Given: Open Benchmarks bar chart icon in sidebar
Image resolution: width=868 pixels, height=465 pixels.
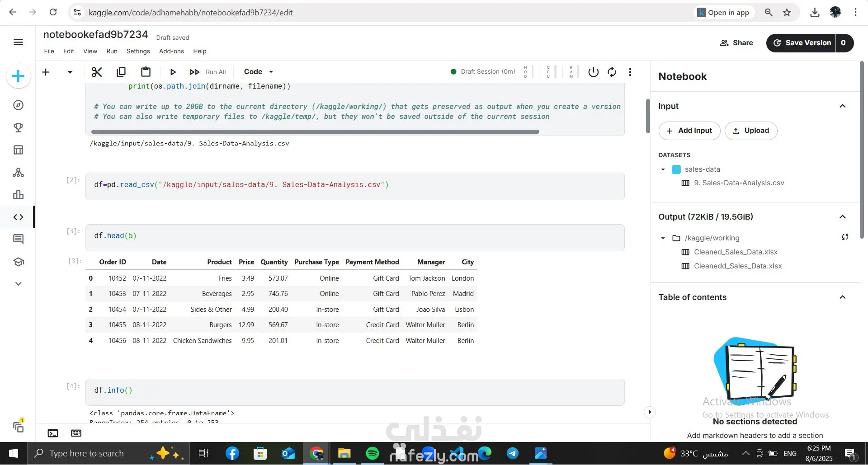Looking at the screenshot, I should click(18, 195).
